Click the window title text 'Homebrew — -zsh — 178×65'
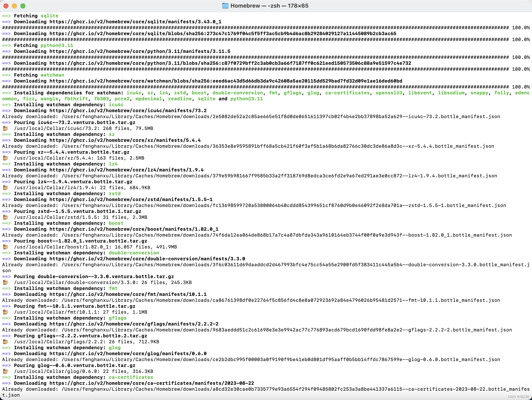 click(269, 6)
